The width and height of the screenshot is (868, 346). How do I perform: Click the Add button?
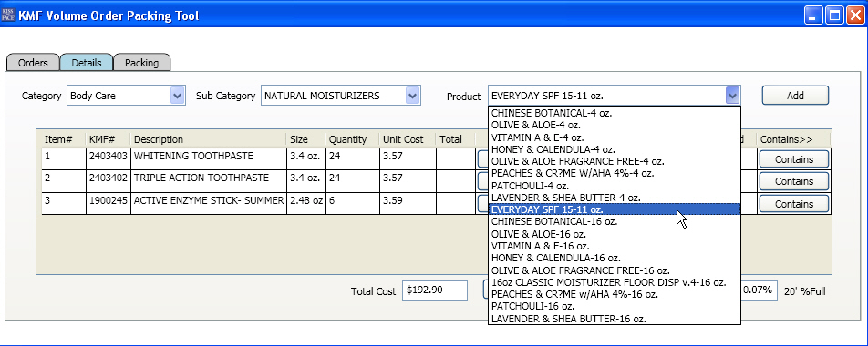(x=795, y=95)
